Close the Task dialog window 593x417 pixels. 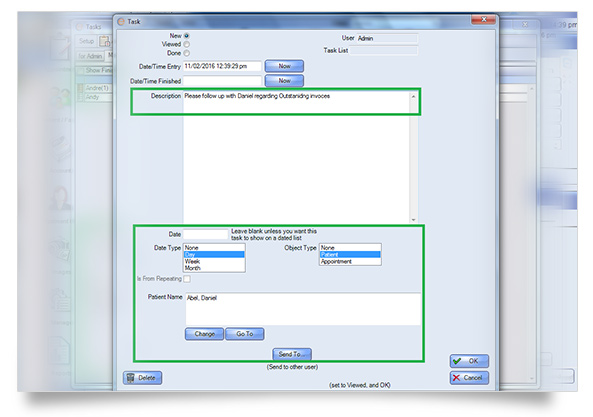pos(483,20)
